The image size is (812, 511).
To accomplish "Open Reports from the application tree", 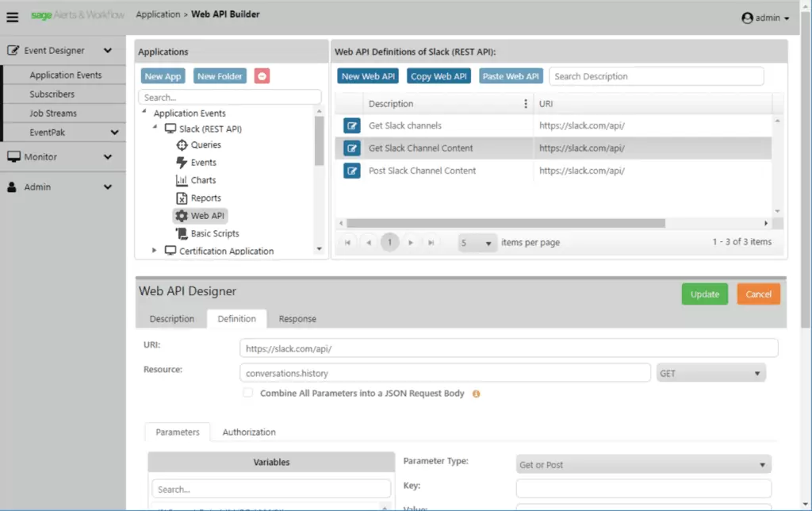I will tap(182, 198).
